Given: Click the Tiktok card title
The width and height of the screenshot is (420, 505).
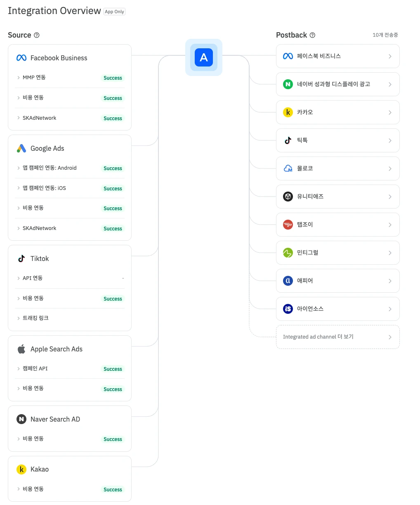Looking at the screenshot, I should [40, 259].
